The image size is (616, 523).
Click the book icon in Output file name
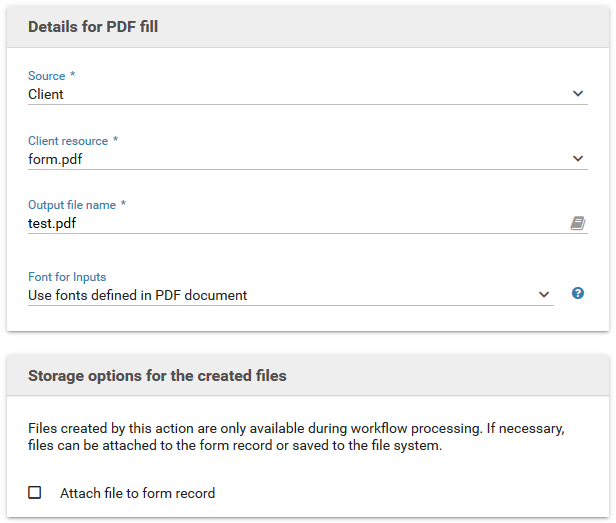pyautogui.click(x=578, y=224)
